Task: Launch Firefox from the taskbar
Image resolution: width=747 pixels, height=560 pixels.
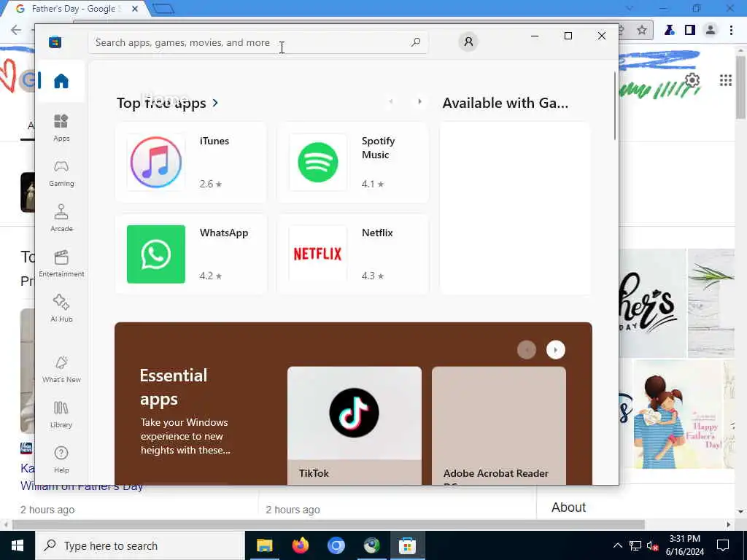Action: [x=300, y=545]
